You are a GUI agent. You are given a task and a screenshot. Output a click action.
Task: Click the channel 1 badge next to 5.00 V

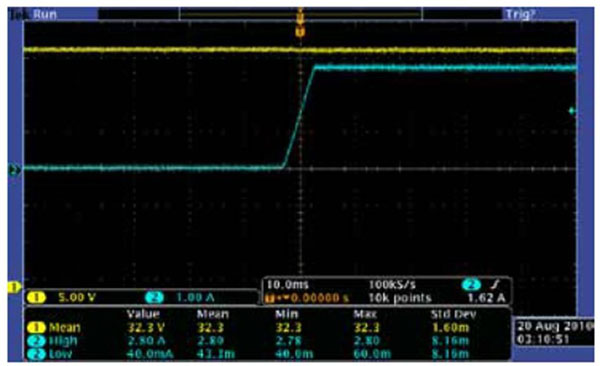pyautogui.click(x=37, y=297)
